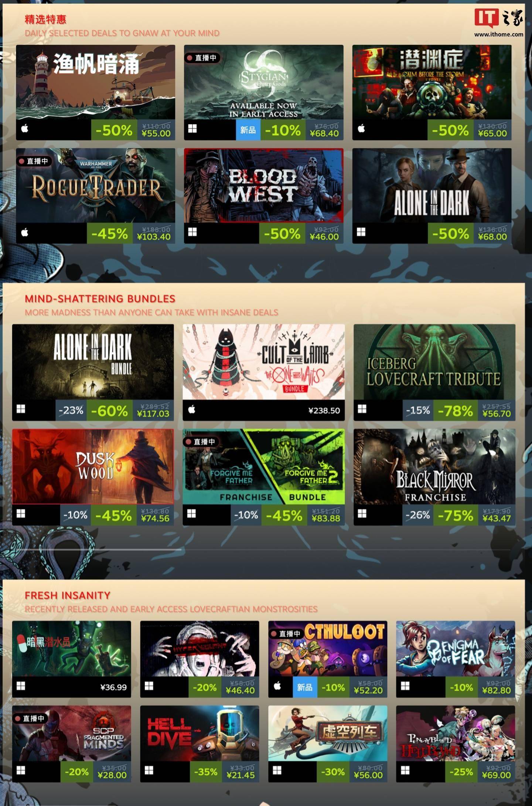Click the ITHome logo watermark

point(499,22)
